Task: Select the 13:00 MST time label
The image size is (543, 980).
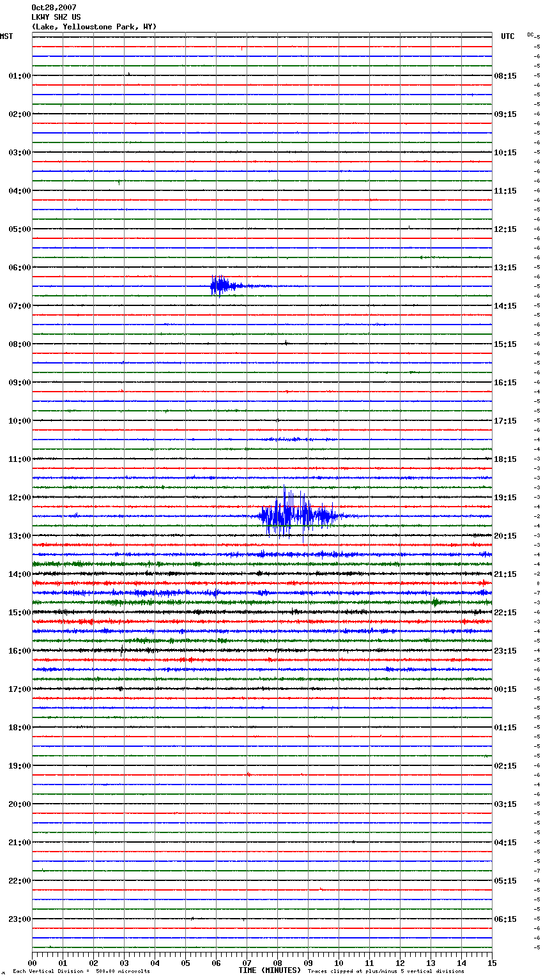Action: (20, 536)
